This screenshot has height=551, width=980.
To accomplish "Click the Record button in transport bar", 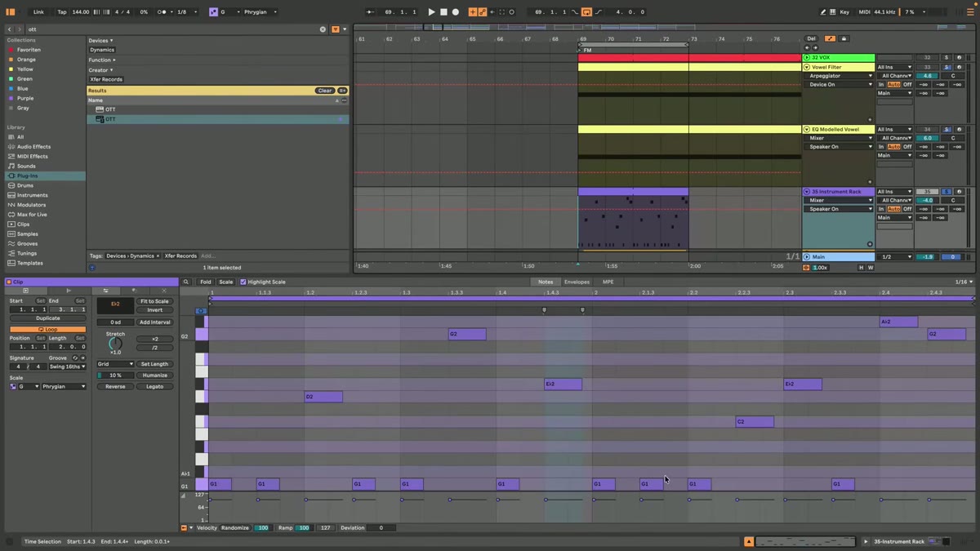I will point(456,12).
